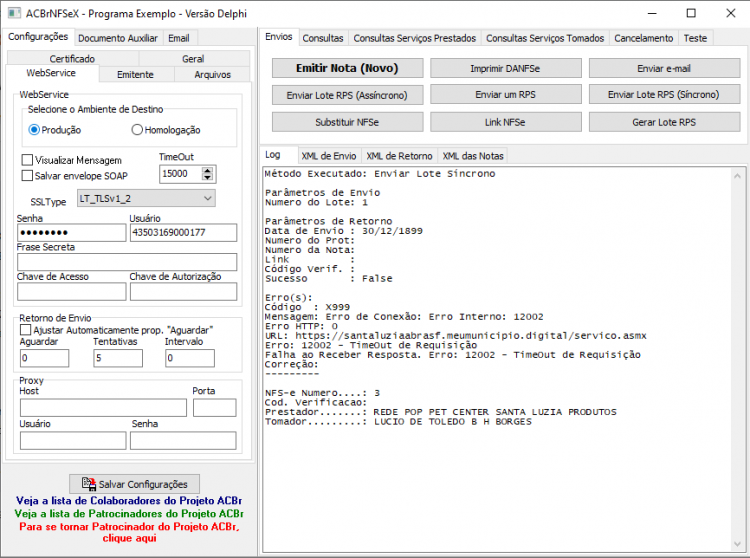Decrease TimeOut with the down arrow
The image size is (750, 558).
[x=207, y=178]
